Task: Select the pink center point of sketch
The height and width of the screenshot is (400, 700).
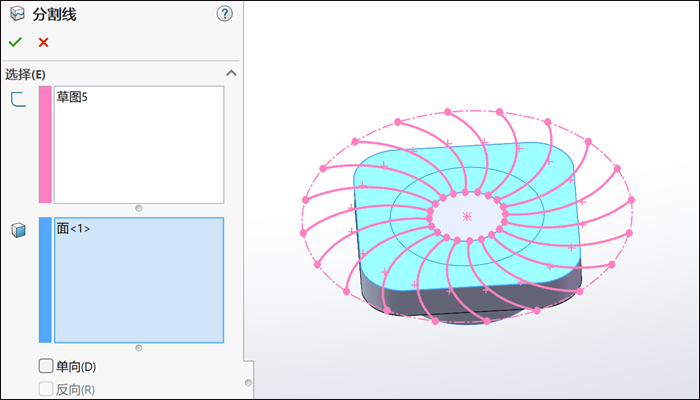Action: (467, 216)
